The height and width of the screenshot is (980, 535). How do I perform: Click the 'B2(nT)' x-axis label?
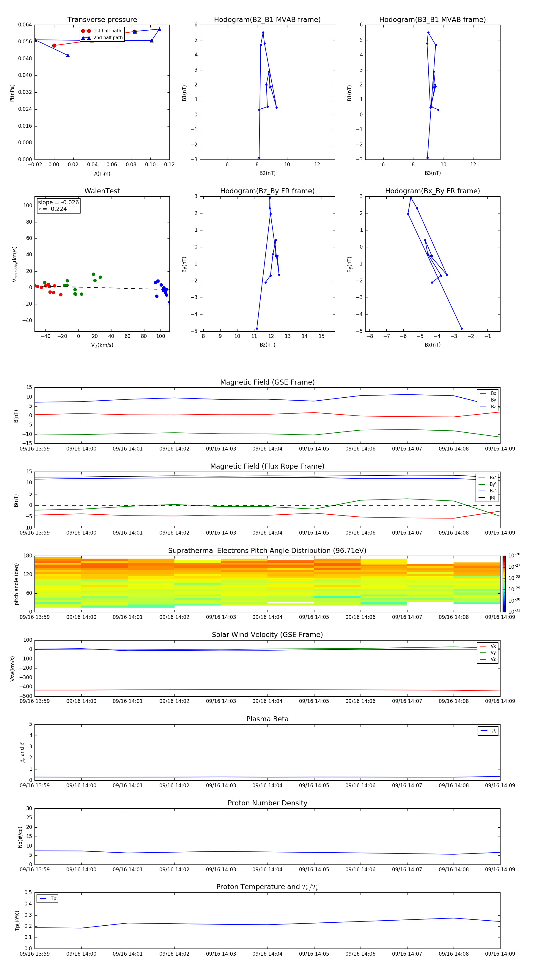click(x=267, y=173)
